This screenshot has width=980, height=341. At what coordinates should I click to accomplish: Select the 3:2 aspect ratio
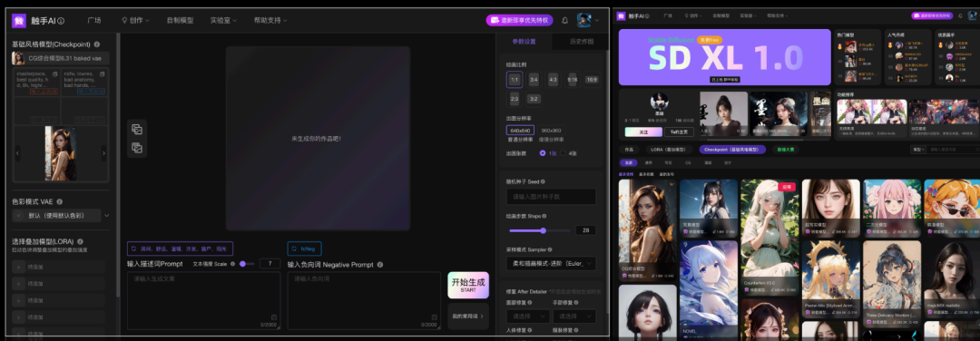point(534,99)
